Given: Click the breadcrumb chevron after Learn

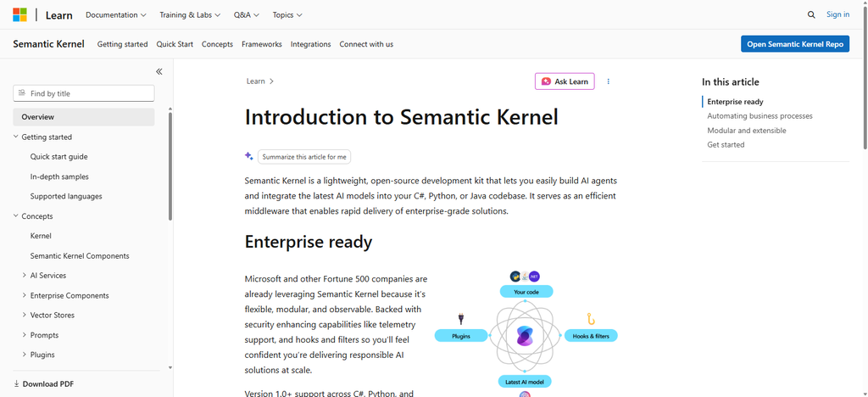Looking at the screenshot, I should [x=272, y=81].
